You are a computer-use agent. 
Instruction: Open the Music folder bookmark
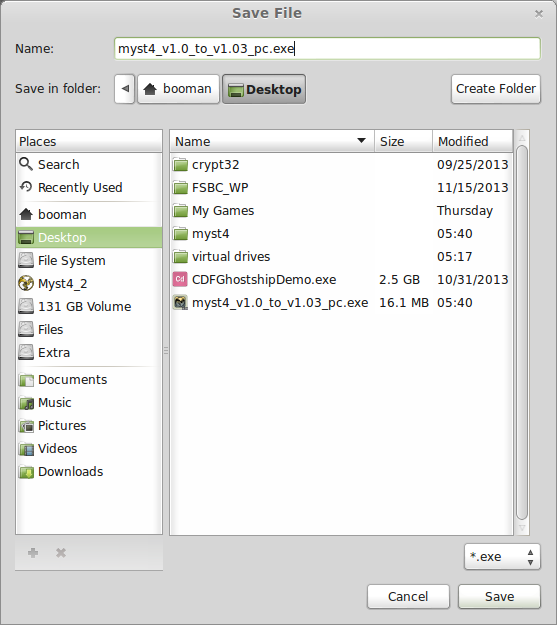coord(89,403)
